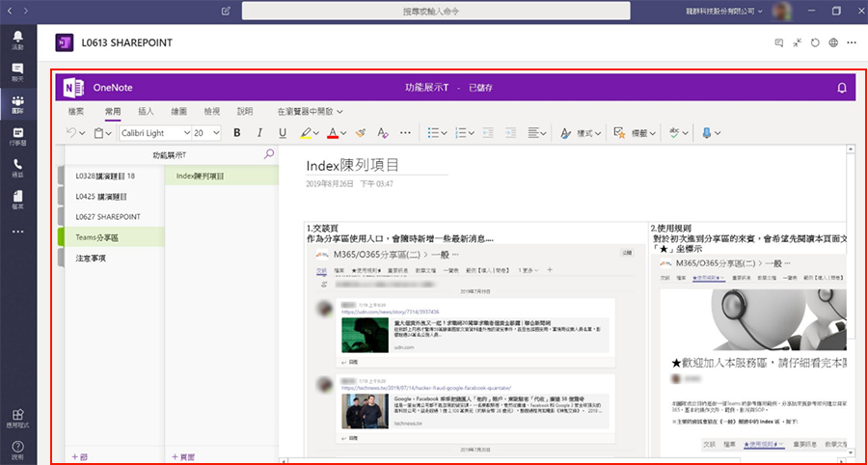This screenshot has height=465, width=868.
Task: Switch to 說明 Help ribbon tab
Action: [245, 111]
